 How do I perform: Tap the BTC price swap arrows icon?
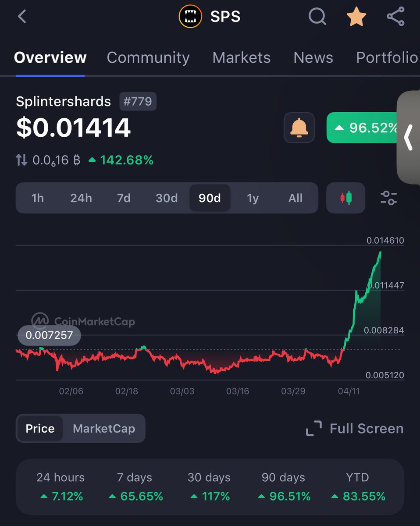[x=21, y=160]
